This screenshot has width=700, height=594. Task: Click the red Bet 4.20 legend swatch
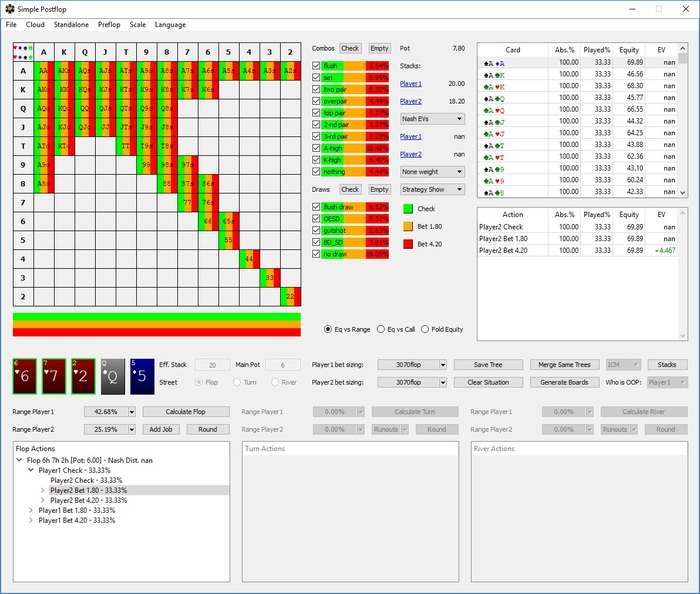(408, 244)
